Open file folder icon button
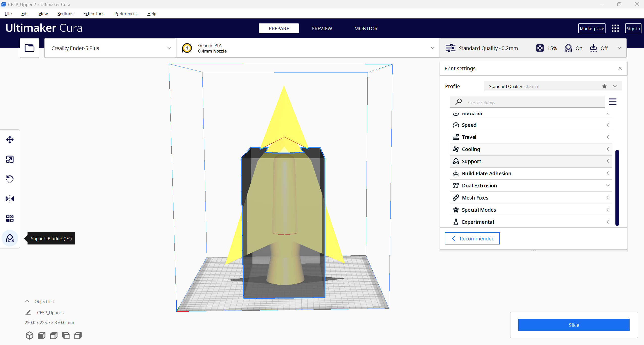This screenshot has height=345, width=644. [x=30, y=48]
